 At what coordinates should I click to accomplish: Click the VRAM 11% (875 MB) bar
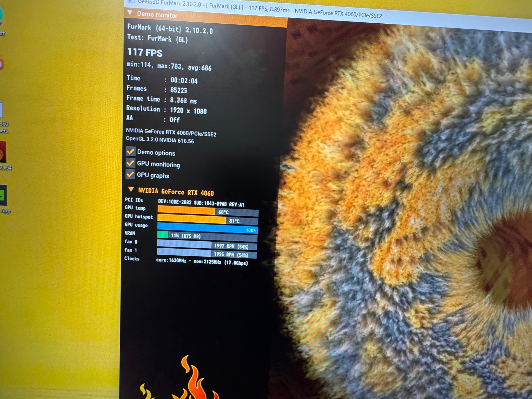point(207,236)
